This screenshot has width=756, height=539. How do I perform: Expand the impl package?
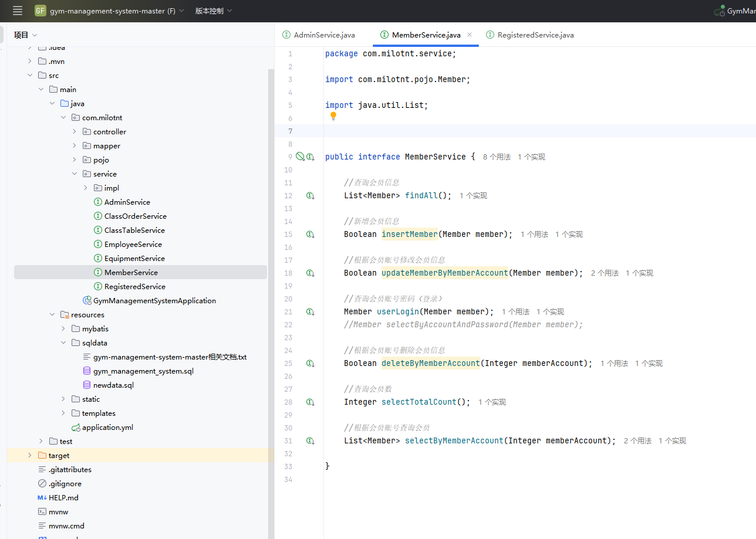(x=86, y=188)
